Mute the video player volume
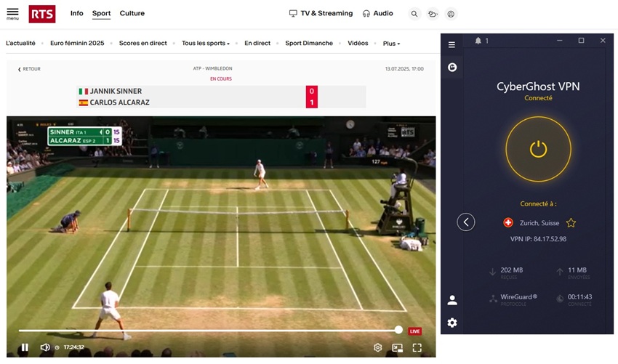Image resolution: width=618 pixels, height=364 pixels. [x=45, y=347]
